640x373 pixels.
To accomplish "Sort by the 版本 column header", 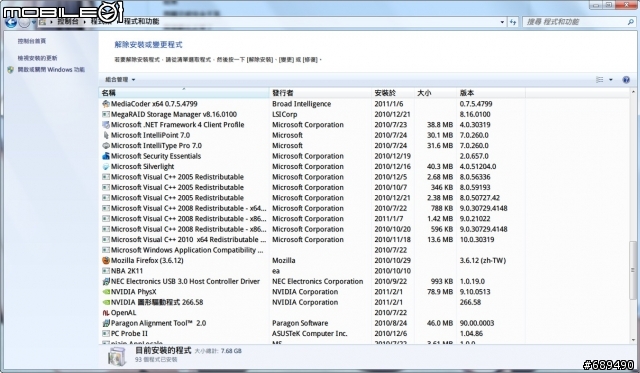I will pos(491,93).
